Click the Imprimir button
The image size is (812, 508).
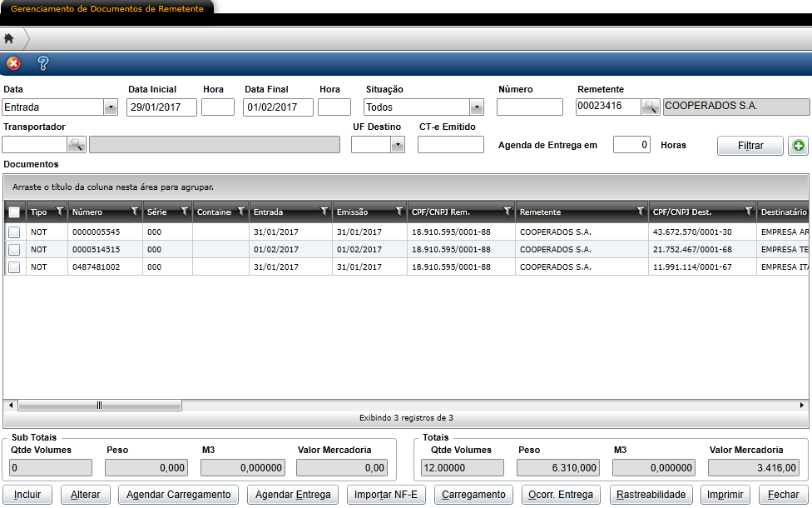click(725, 495)
